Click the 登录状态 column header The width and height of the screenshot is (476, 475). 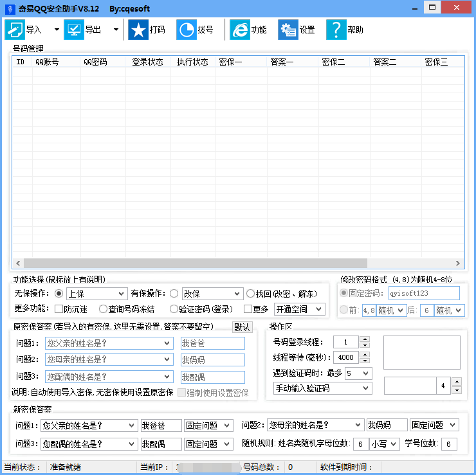(148, 62)
